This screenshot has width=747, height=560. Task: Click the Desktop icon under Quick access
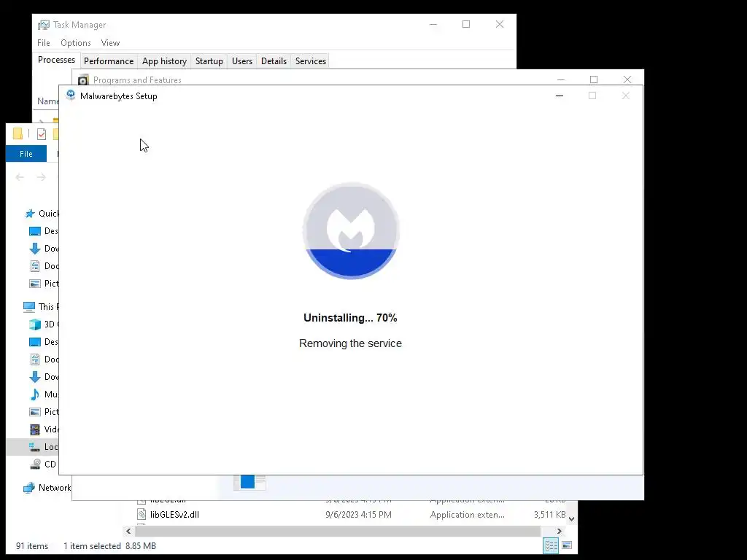pos(35,231)
